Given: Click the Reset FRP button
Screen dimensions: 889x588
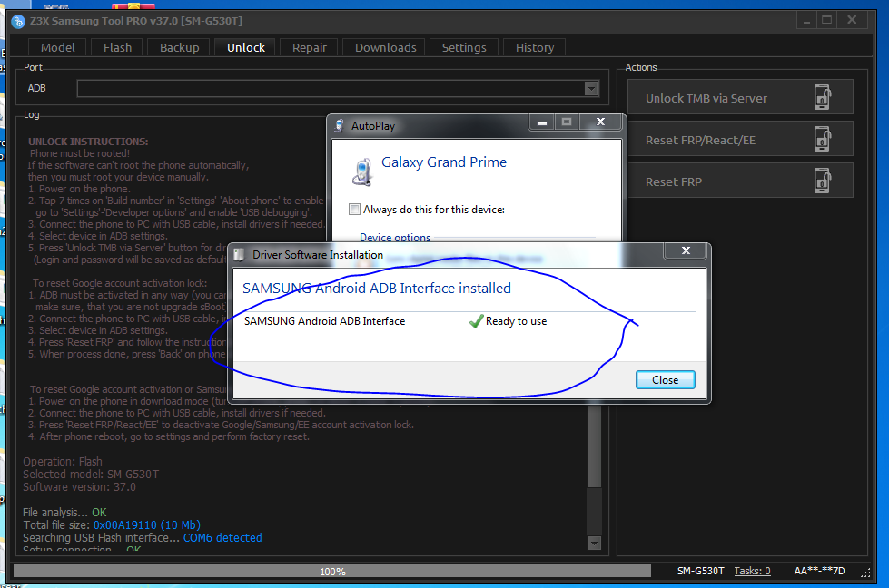Looking at the screenshot, I should coord(740,181).
